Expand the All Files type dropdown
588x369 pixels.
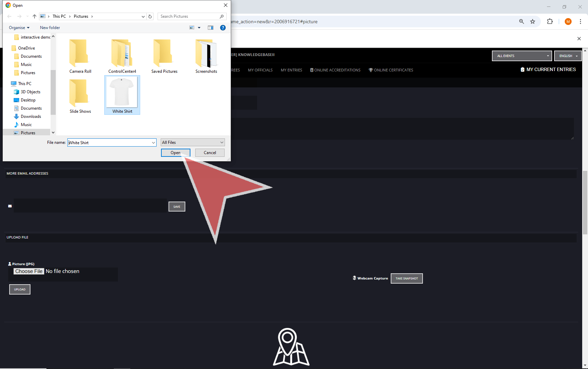[192, 142]
